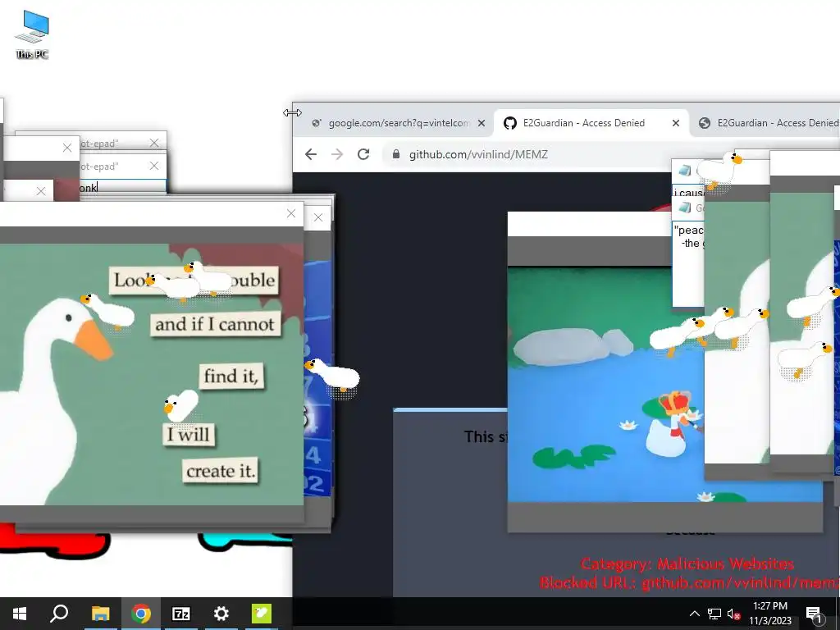This screenshot has height=630, width=840.
Task: Click the muted volume tray icon
Action: pos(734,614)
